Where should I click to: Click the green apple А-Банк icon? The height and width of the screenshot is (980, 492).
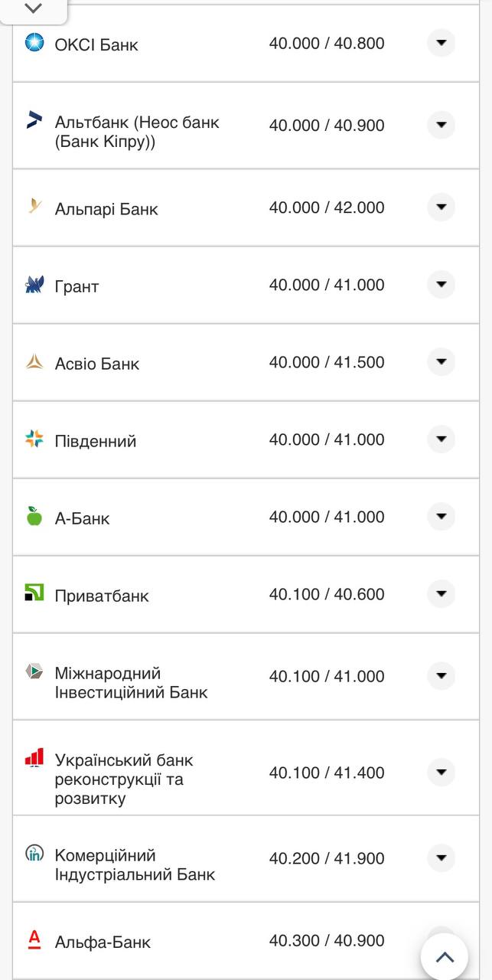[x=34, y=516]
